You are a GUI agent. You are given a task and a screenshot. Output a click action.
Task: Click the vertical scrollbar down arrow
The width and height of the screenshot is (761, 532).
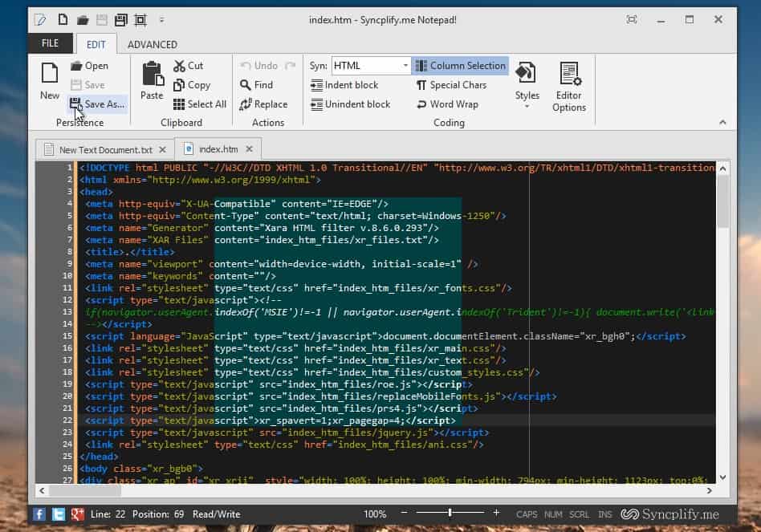click(722, 477)
